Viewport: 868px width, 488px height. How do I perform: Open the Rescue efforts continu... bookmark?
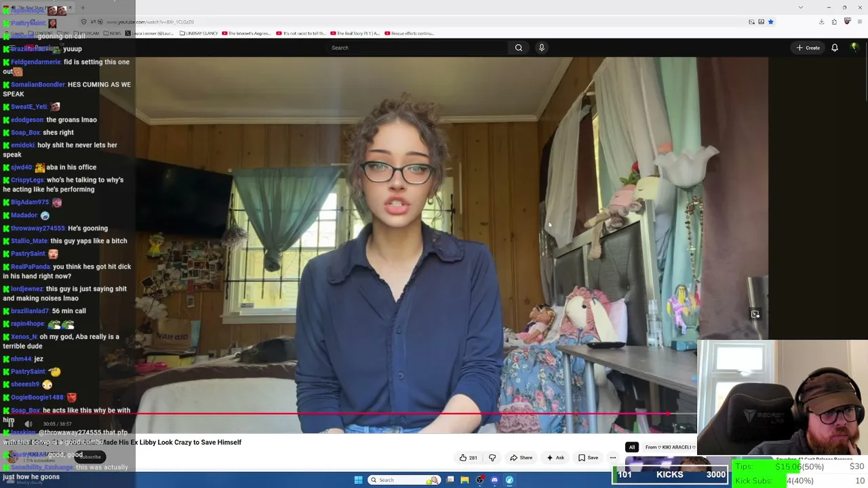tap(409, 33)
